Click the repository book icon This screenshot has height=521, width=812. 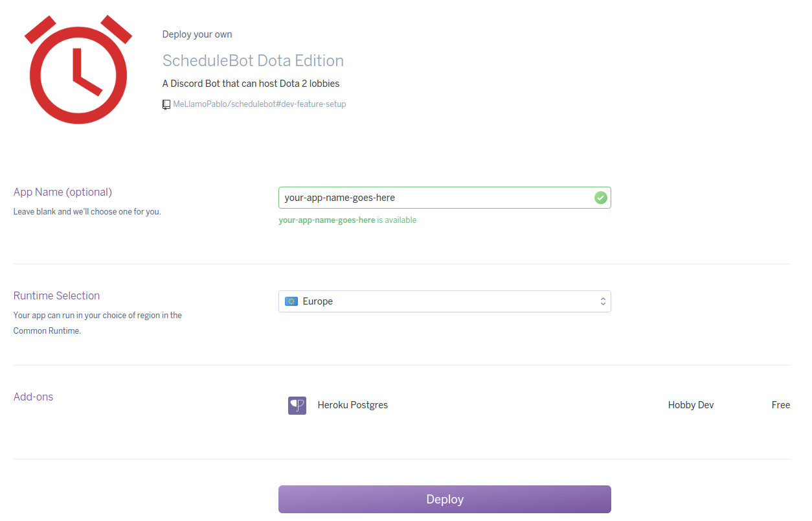(166, 104)
